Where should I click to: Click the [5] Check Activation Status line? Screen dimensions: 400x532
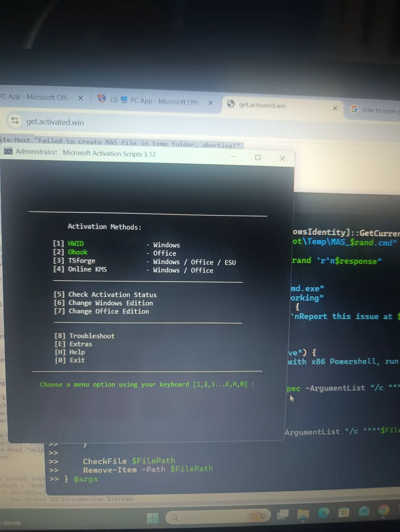[105, 295]
